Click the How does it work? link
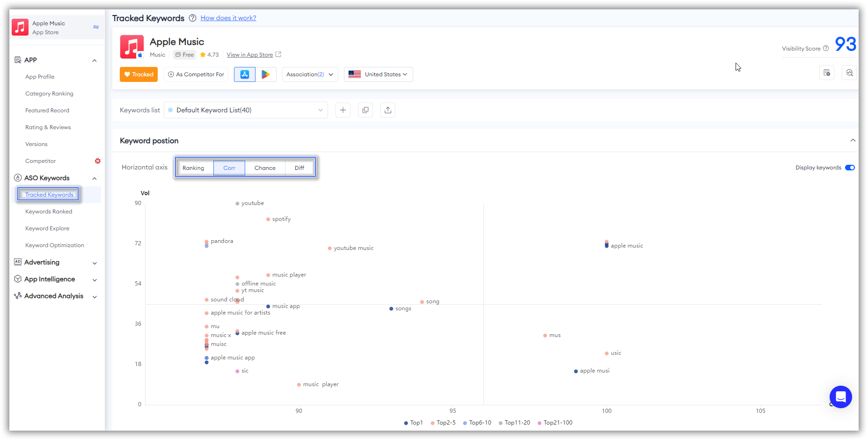This screenshot has width=868, height=440. point(228,18)
